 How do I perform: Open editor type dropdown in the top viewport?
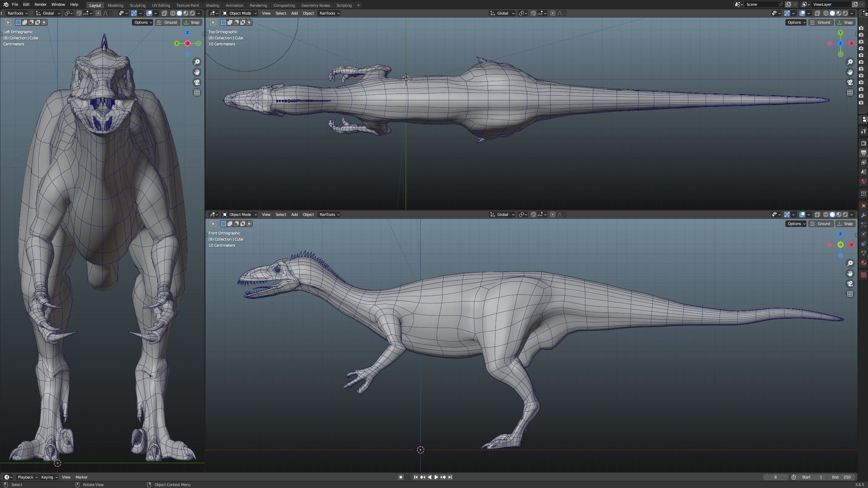pyautogui.click(x=214, y=13)
